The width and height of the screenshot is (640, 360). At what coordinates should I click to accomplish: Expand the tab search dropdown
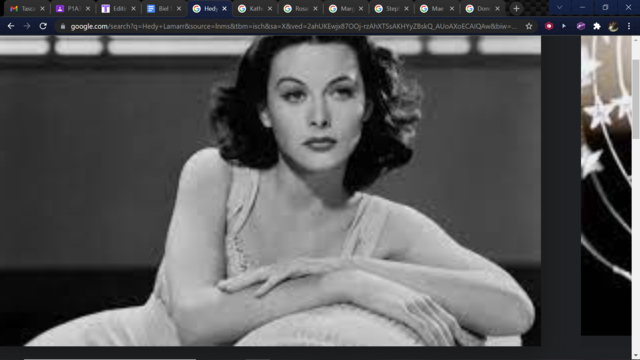(x=560, y=7)
